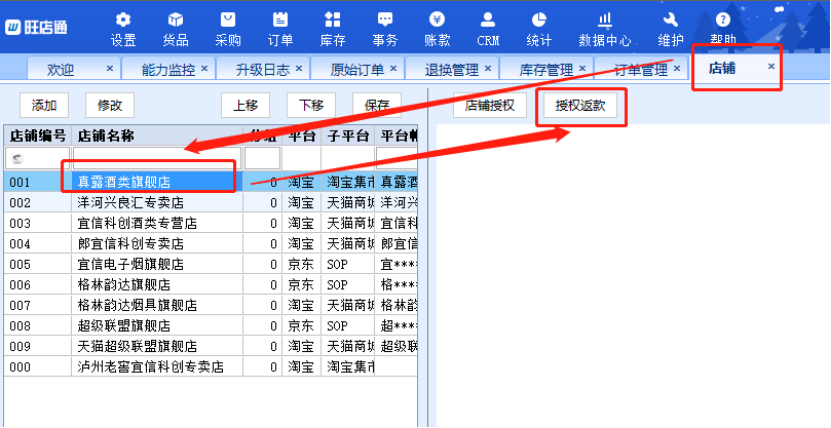Close the 能力监控 tab
This screenshot has height=428, width=831.
point(204,68)
